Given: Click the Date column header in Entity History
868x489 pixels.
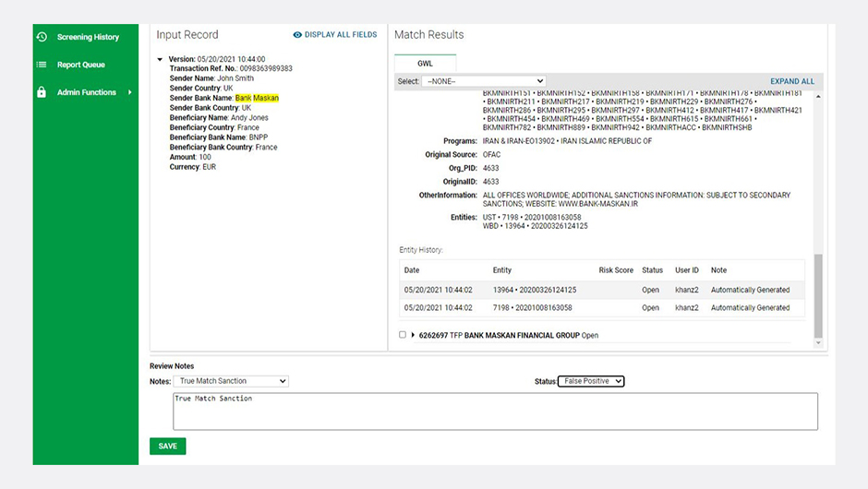Looking at the screenshot, I should tap(411, 270).
